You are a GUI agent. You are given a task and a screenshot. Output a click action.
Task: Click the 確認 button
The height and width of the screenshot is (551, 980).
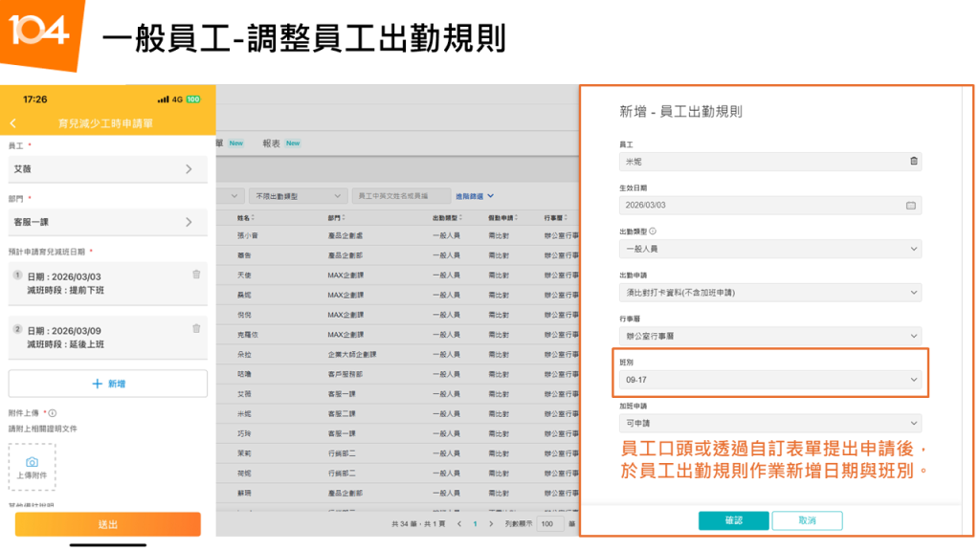tap(733, 520)
